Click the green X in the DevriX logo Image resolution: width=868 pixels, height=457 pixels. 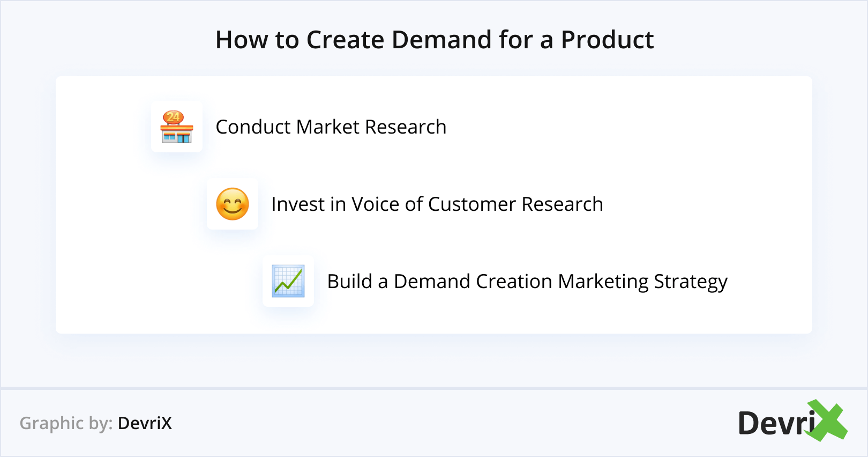tap(827, 421)
